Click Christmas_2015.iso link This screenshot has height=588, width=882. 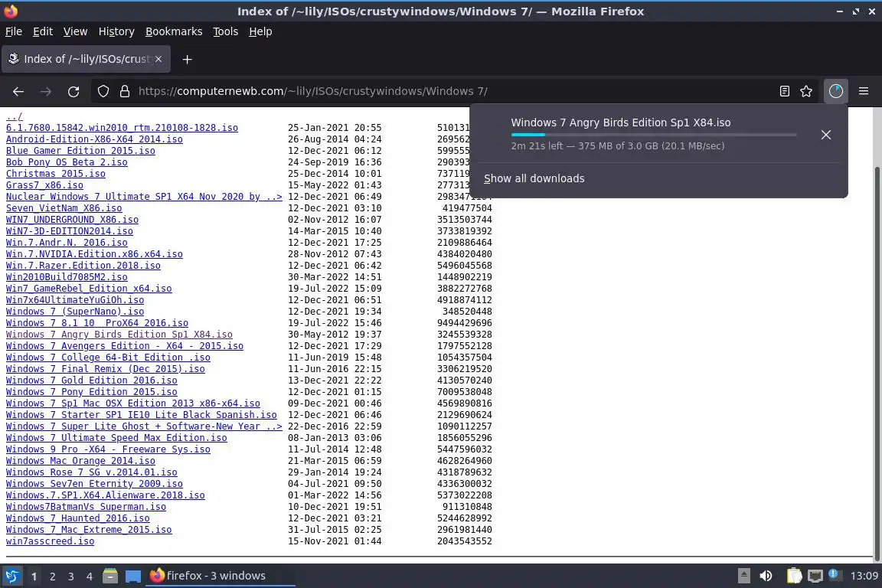[x=56, y=173]
